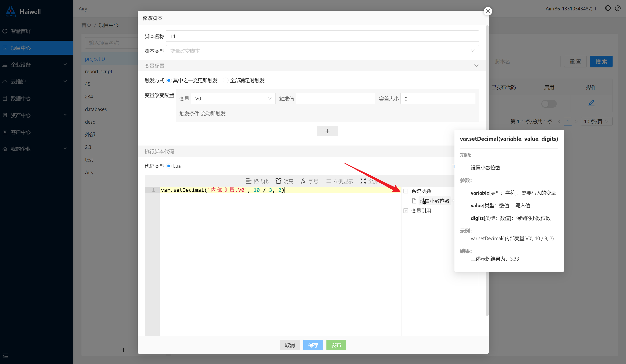Expand the 企业设备 sidebar menu

pyautogui.click(x=37, y=65)
